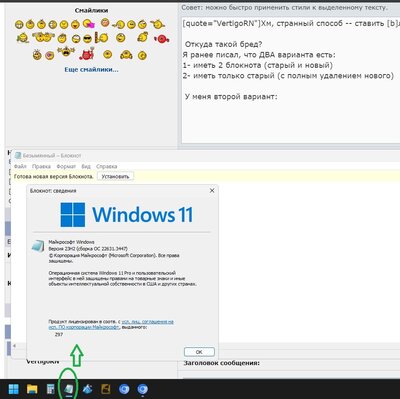
Task: Insert the sunglasses smiley
Action: tap(87, 39)
